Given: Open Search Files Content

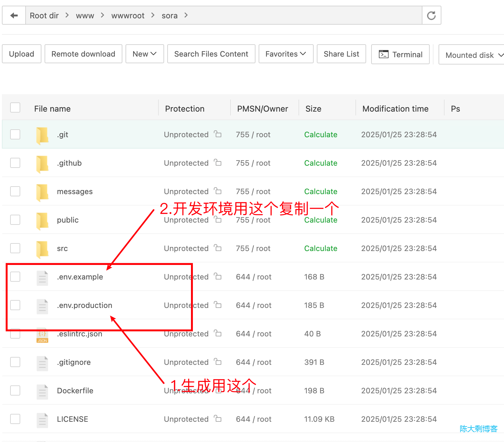Looking at the screenshot, I should click(x=211, y=54).
